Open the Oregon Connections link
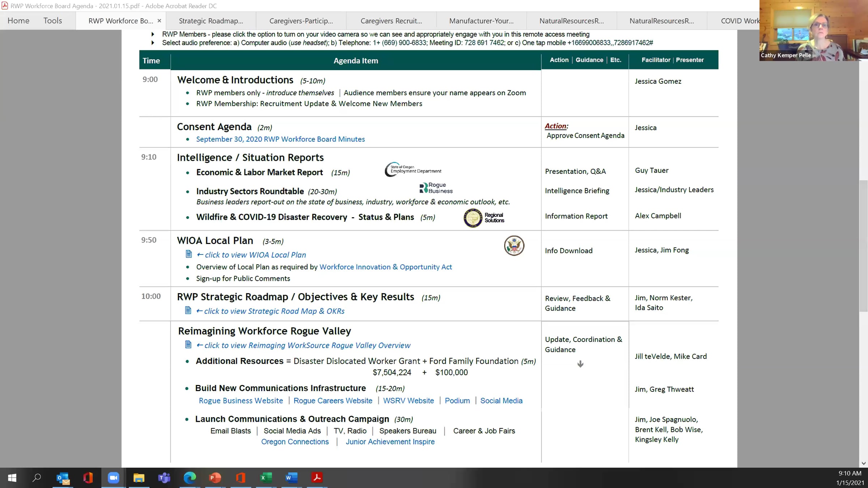The image size is (868, 488). [295, 442]
